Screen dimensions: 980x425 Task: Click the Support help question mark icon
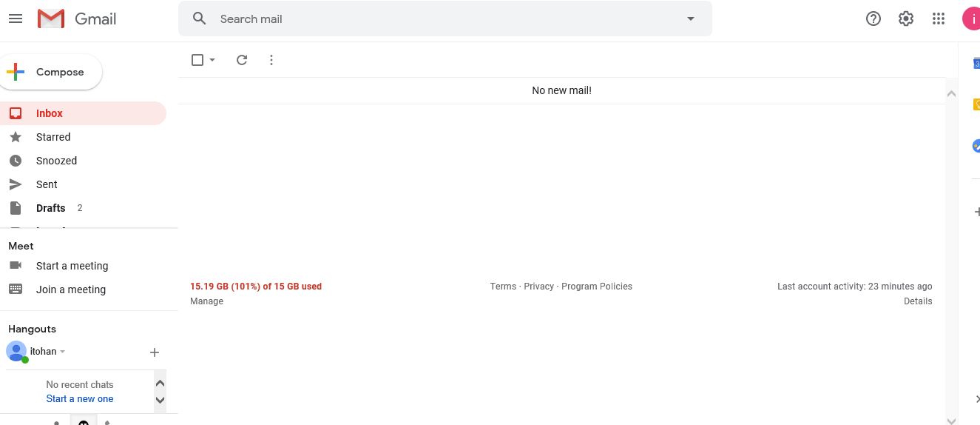[873, 19]
